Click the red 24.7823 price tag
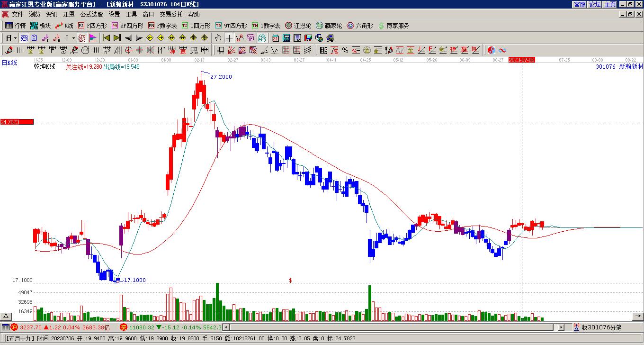Viewport: 644px width, 345px height. coord(17,122)
